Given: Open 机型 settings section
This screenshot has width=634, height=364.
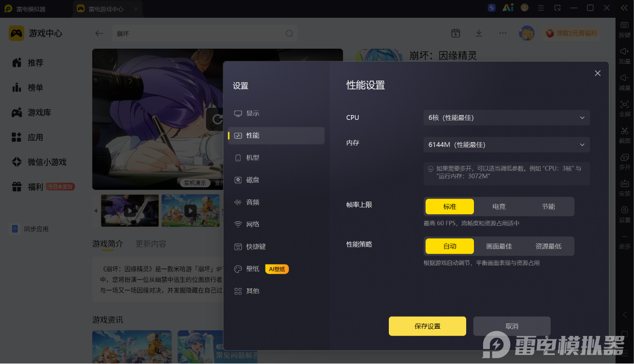Looking at the screenshot, I should point(276,158).
